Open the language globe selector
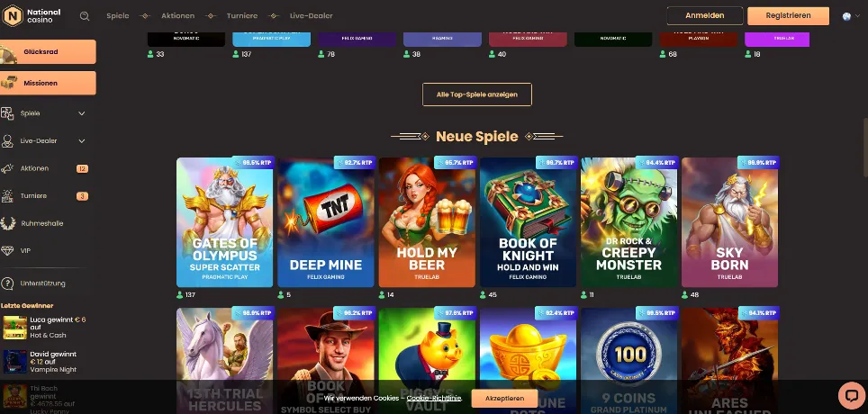The height and width of the screenshot is (414, 868). [x=846, y=16]
